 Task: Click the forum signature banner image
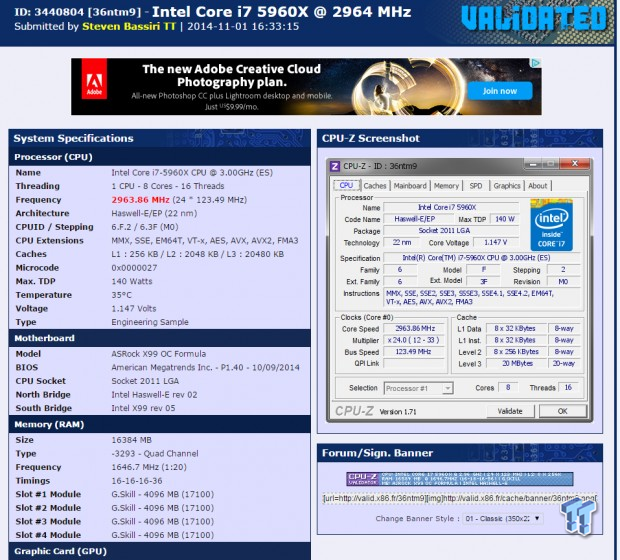460,479
